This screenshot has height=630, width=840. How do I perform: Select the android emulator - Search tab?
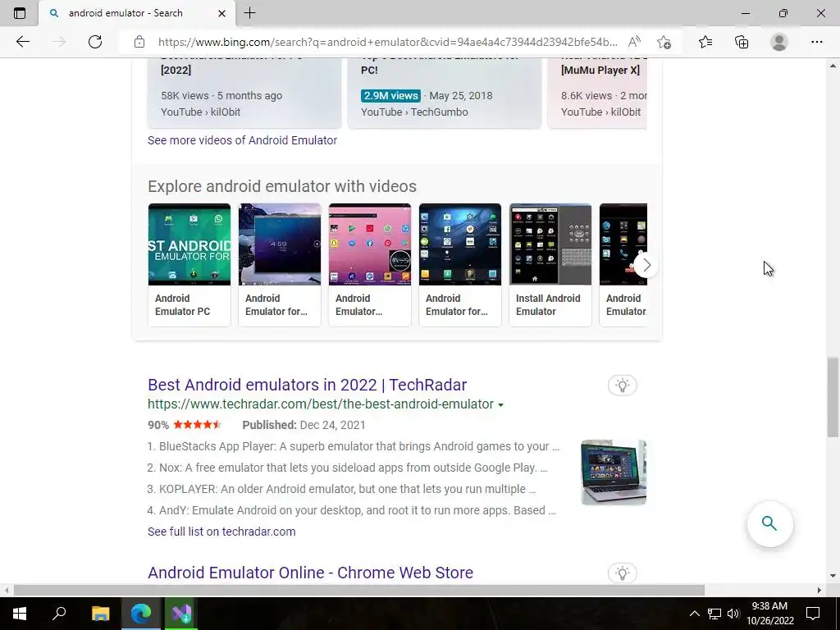click(137, 13)
